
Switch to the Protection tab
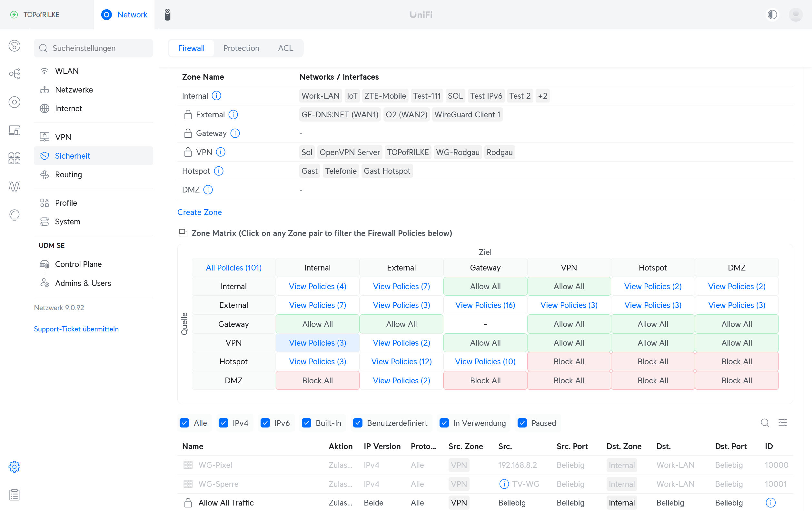pos(241,48)
